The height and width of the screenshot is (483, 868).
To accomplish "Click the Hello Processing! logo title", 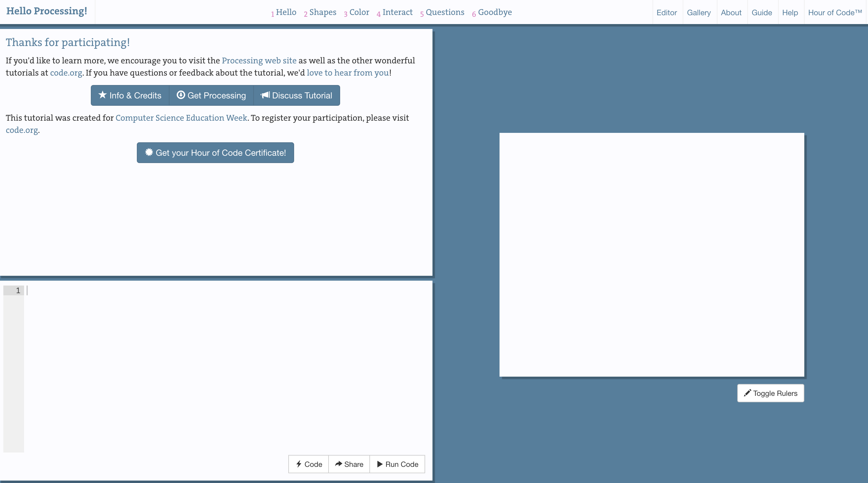I will pos(47,11).
